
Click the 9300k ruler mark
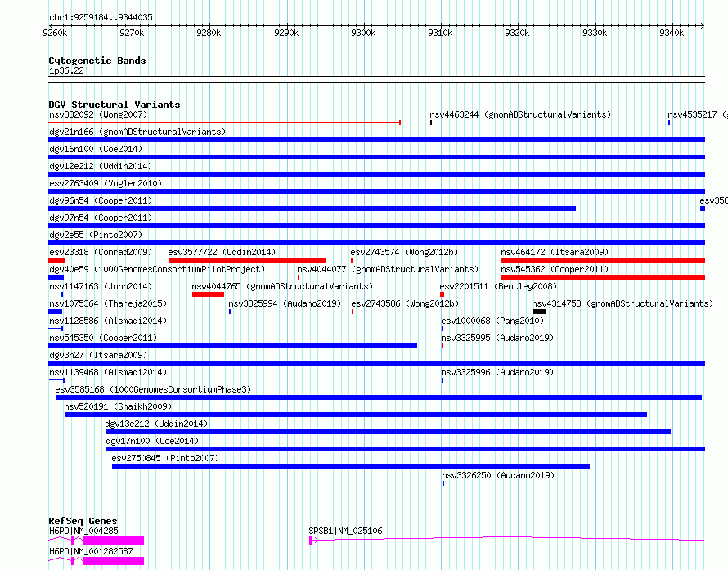363,33
